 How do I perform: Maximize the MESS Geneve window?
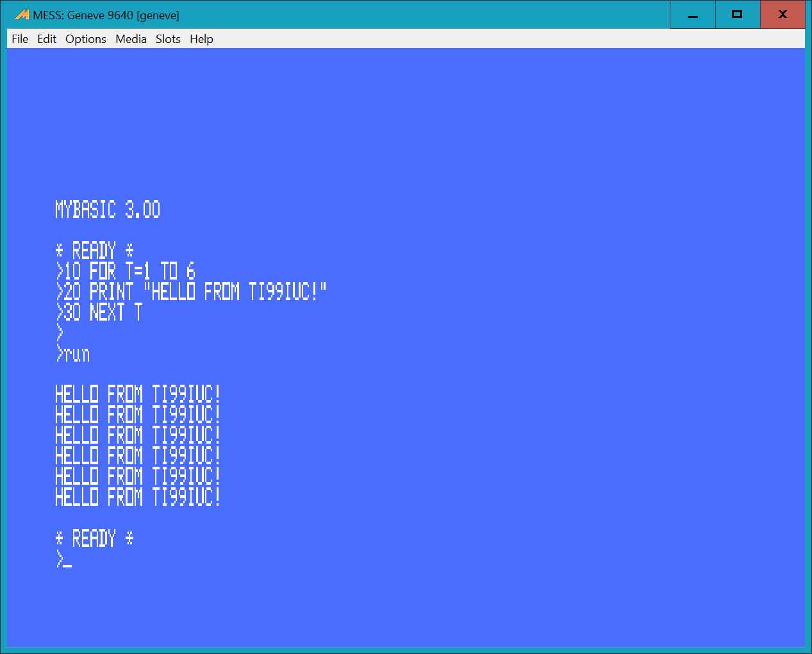(737, 15)
